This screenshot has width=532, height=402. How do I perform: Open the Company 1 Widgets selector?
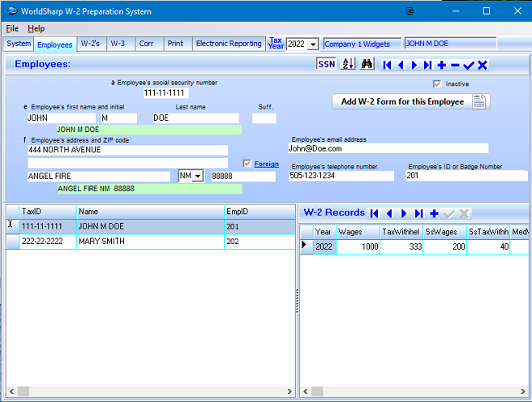click(362, 45)
